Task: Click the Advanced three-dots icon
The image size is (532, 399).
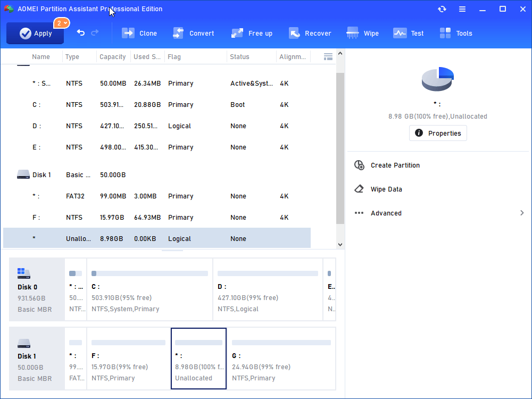Action: point(359,213)
